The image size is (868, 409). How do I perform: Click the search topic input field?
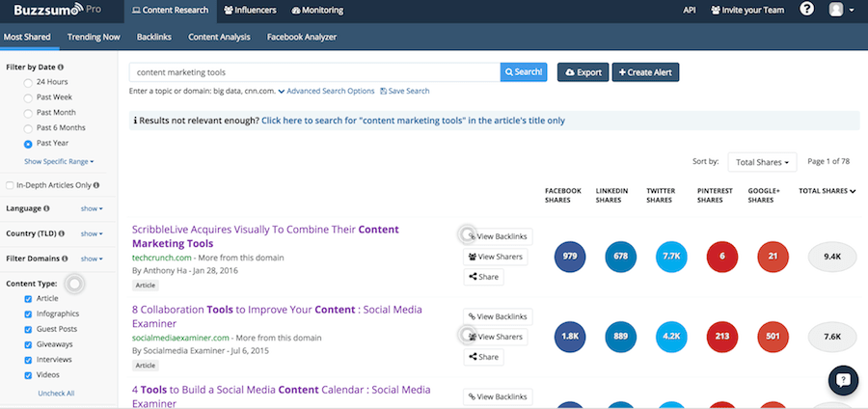[x=314, y=72]
